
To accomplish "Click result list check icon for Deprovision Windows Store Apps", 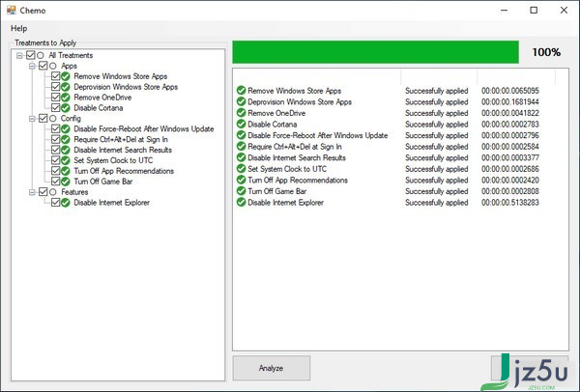I will (x=241, y=101).
